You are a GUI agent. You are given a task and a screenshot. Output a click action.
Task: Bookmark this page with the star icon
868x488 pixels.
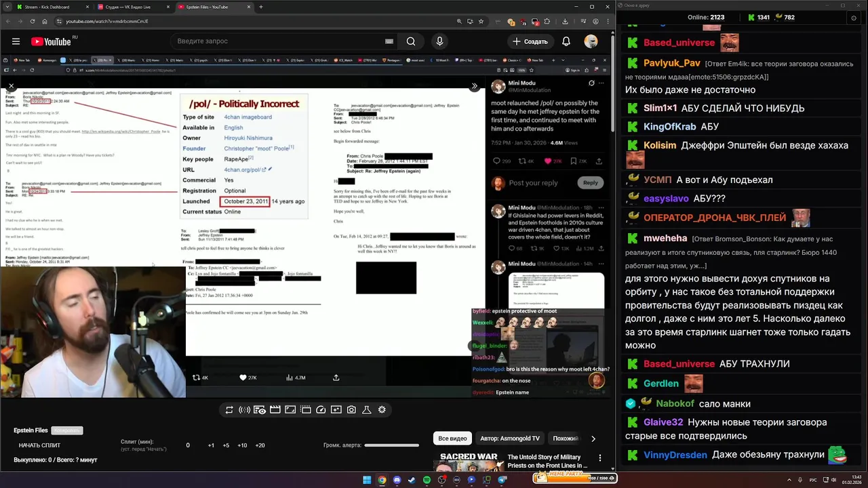481,21
